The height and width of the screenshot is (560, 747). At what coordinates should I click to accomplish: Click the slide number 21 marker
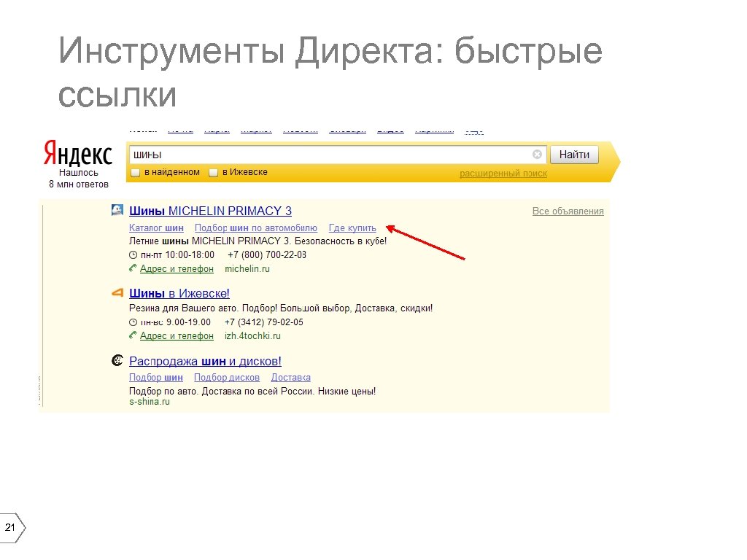[12, 528]
